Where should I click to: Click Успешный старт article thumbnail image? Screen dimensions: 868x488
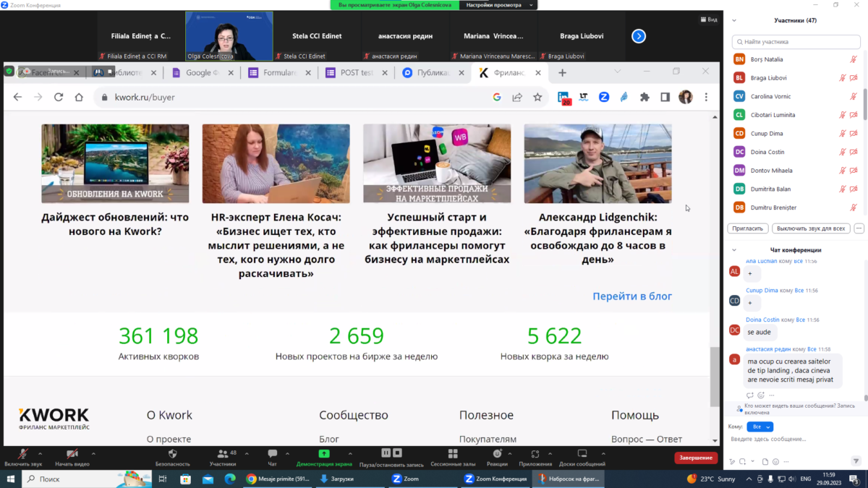point(437,163)
